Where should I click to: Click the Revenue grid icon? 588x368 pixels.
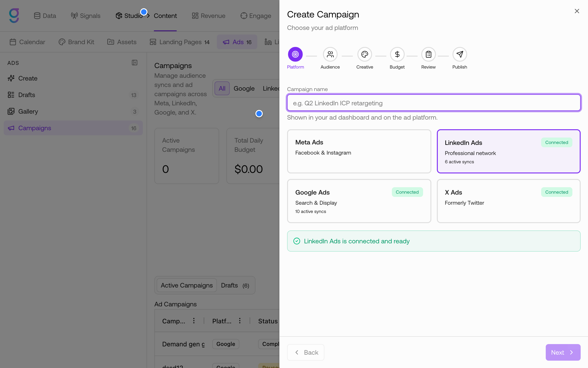tap(195, 16)
